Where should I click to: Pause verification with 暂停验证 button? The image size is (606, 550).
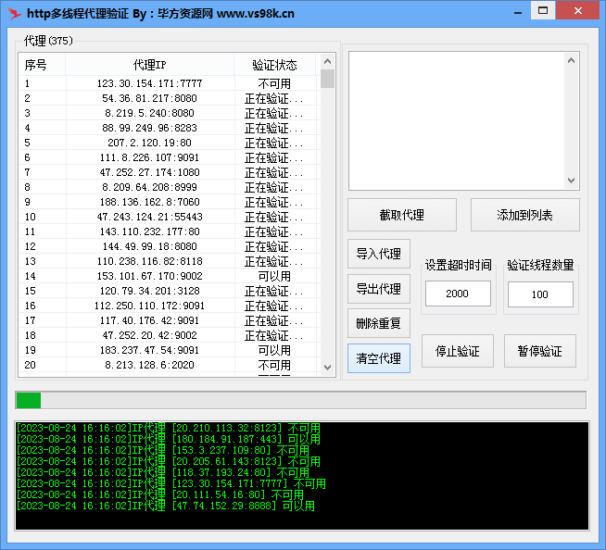click(540, 351)
